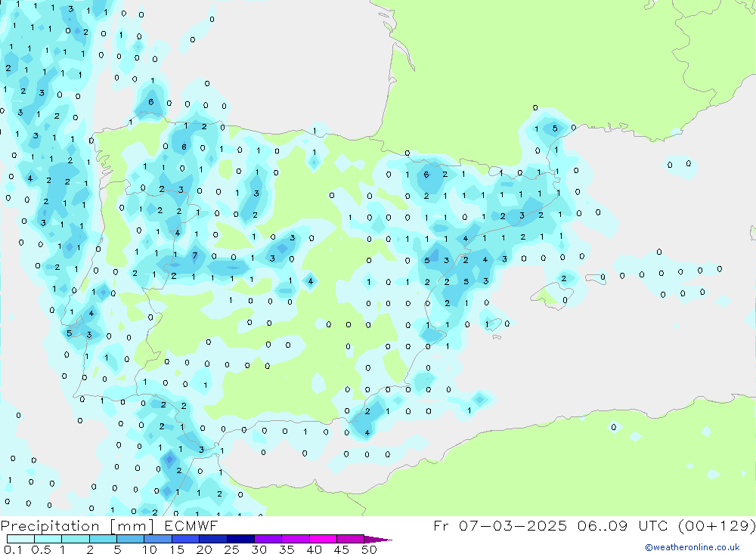This screenshot has height=554, width=756.
Task: Click the "30" legend scale label
Action: tap(259, 549)
